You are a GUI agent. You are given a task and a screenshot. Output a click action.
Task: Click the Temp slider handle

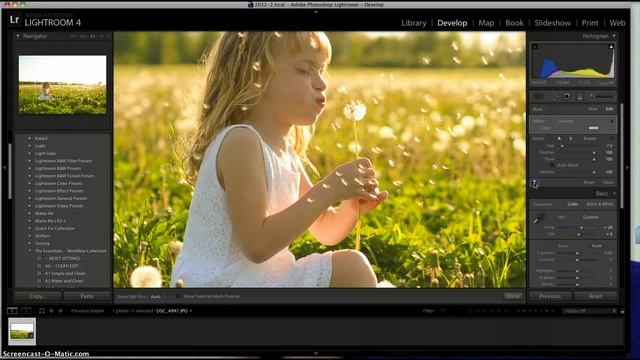(581, 227)
